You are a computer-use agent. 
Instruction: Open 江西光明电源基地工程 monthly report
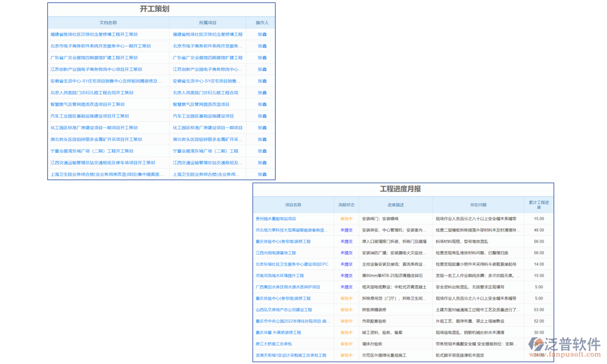[x=276, y=253]
